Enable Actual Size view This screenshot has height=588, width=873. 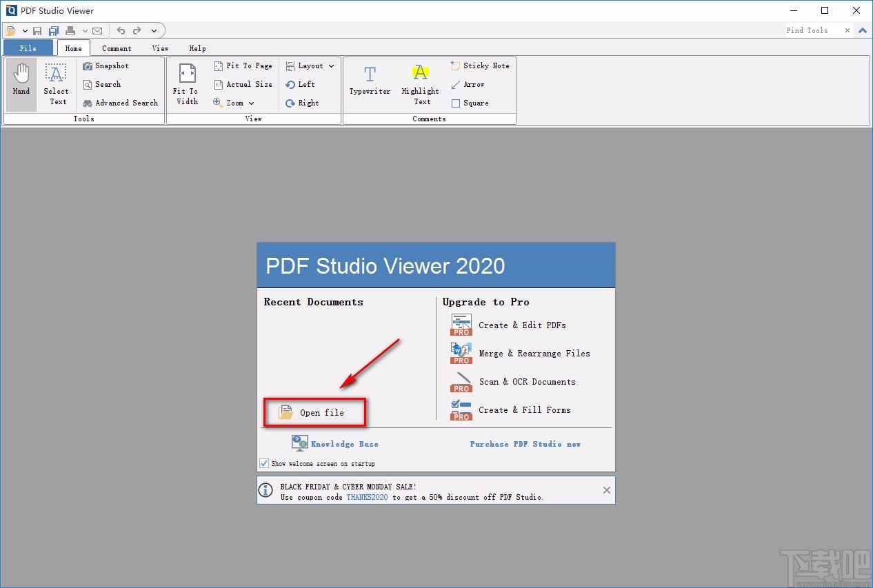coord(243,84)
